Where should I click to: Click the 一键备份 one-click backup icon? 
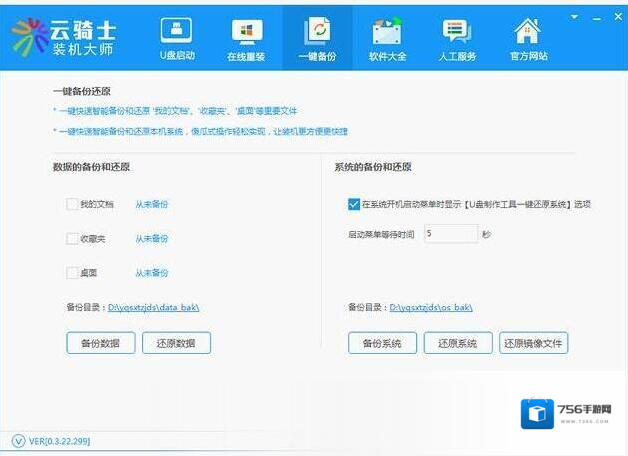tap(317, 32)
